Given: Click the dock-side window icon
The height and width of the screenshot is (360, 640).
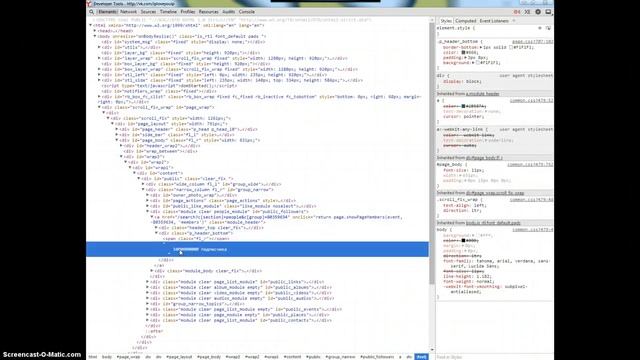Looking at the screenshot, I should coord(549,12).
